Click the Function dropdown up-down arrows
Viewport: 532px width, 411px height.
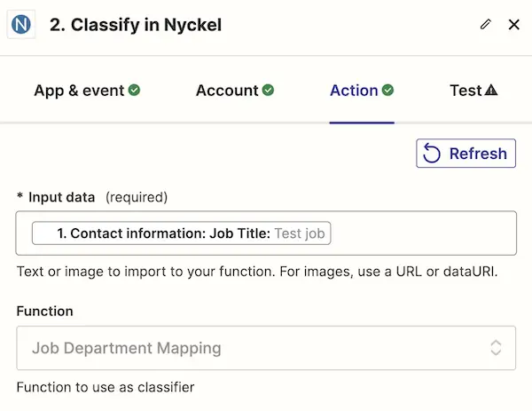[496, 348]
